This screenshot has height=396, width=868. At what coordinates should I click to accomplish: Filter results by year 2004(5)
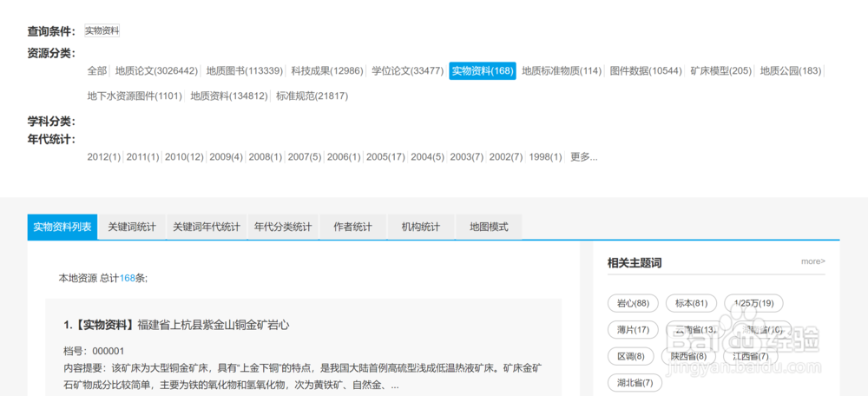(x=427, y=156)
